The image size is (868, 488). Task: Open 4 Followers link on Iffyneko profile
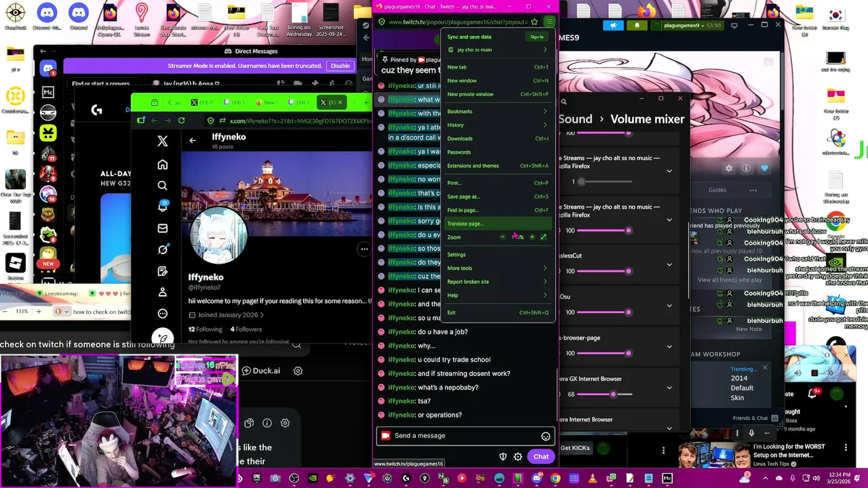click(x=246, y=329)
